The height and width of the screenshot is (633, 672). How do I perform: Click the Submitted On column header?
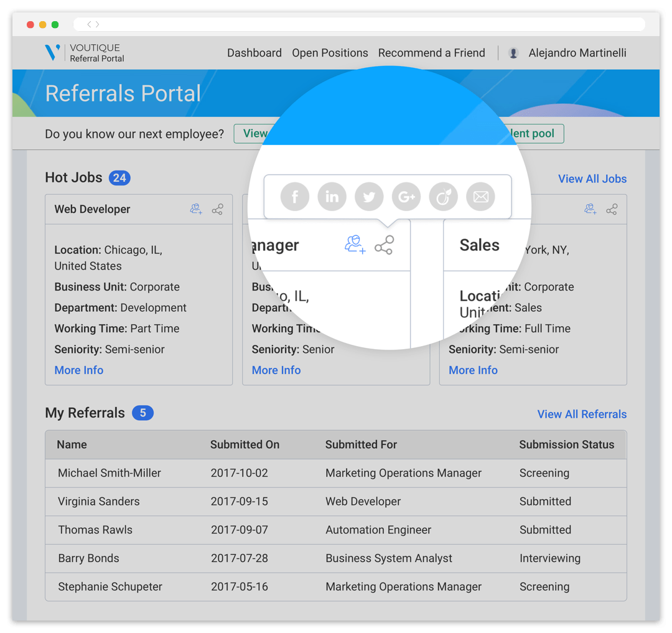(x=245, y=444)
